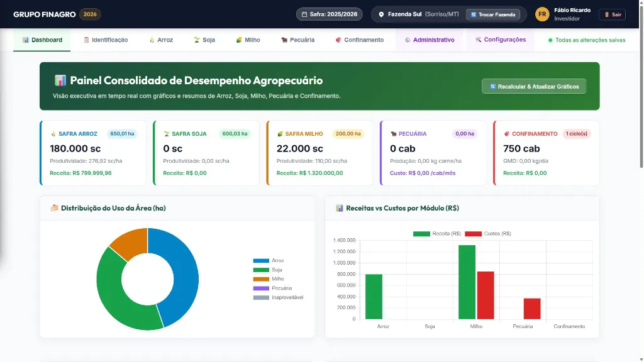Click the Painel Consolidado chart icon
Viewport: 644px width, 362px height.
pyautogui.click(x=60, y=80)
